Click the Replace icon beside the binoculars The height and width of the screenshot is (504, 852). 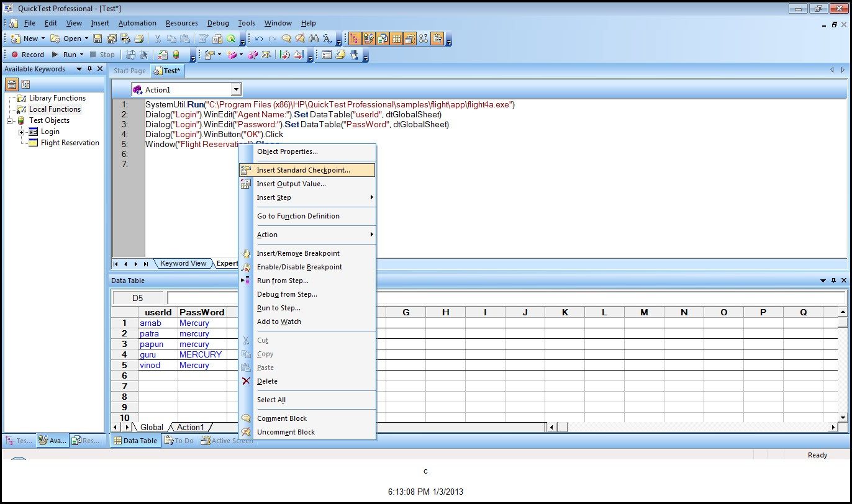pos(328,38)
